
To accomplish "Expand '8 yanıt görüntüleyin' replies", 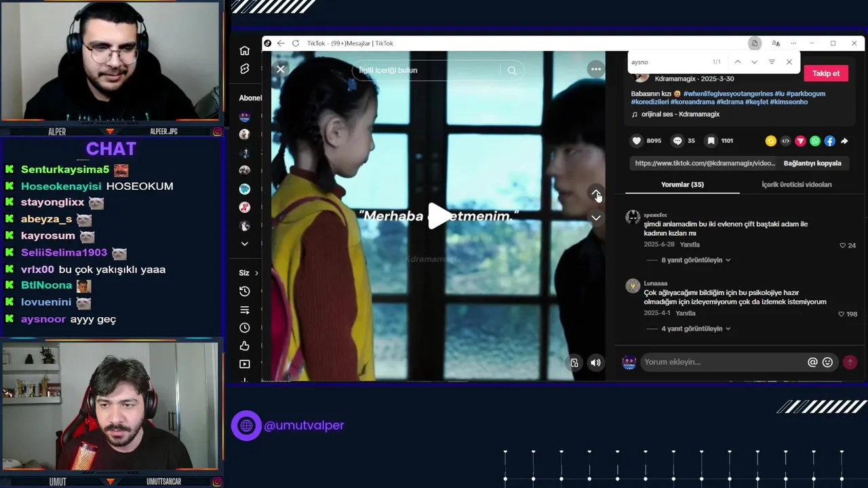I will pyautogui.click(x=696, y=260).
